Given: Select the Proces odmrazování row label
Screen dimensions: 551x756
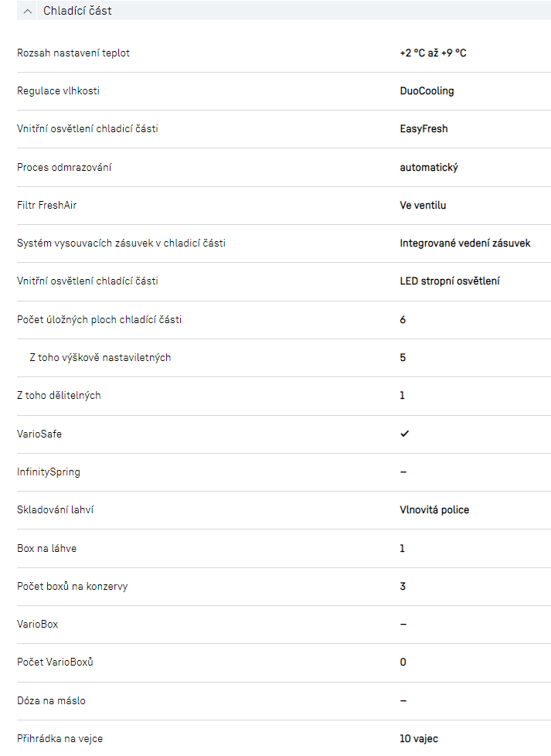Looking at the screenshot, I should pyautogui.click(x=70, y=167).
